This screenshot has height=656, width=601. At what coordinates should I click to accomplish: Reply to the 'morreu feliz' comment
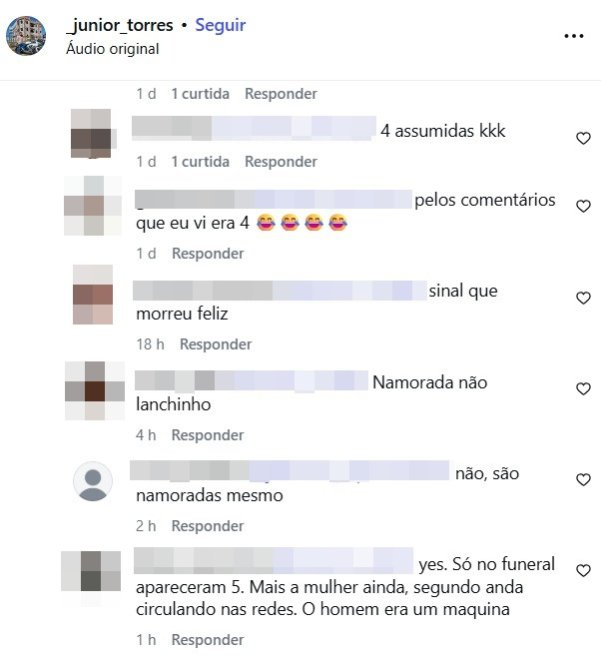point(216,344)
